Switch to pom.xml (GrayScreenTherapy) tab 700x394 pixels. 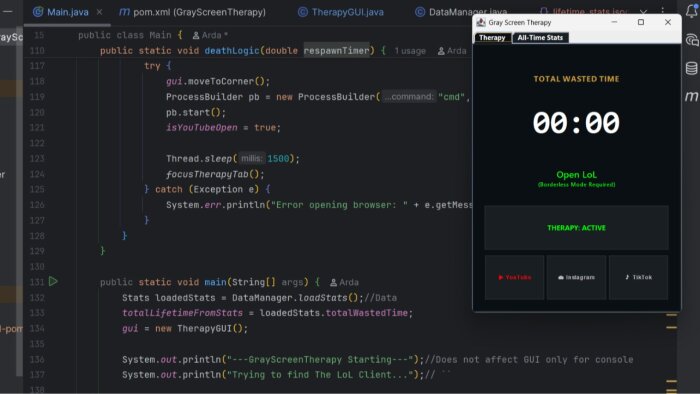point(192,12)
